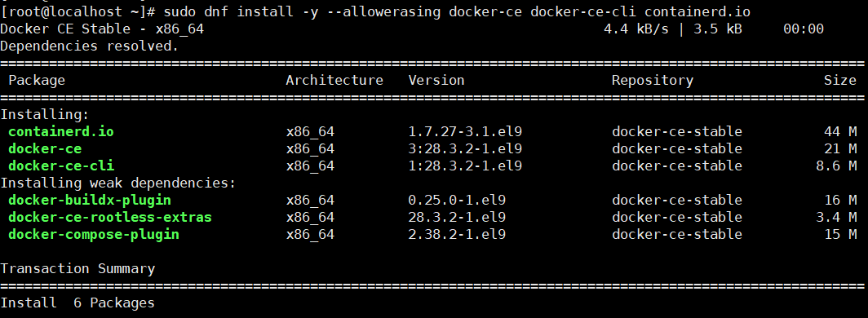Select the docker-compose-plugin entry
Viewport: 868px width, 318px height.
(94, 235)
